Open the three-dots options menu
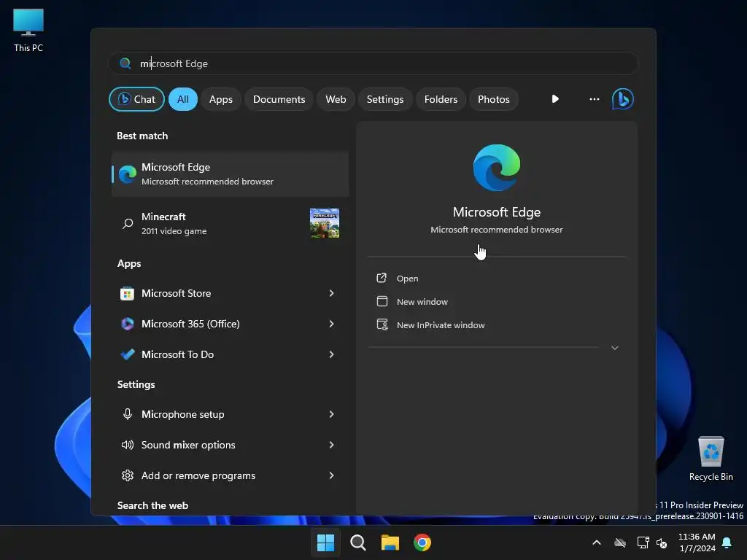The width and height of the screenshot is (747, 560). [x=594, y=99]
